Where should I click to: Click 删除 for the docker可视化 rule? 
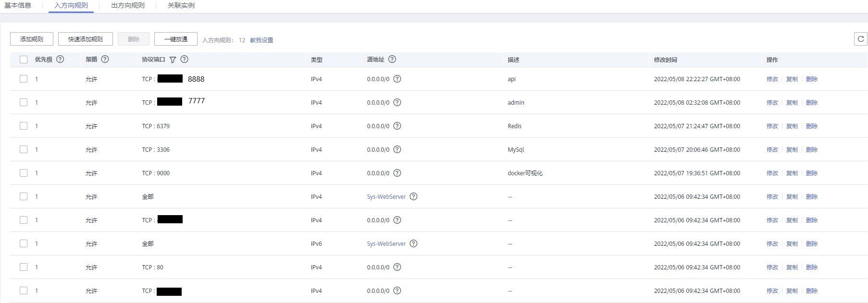[811, 173]
